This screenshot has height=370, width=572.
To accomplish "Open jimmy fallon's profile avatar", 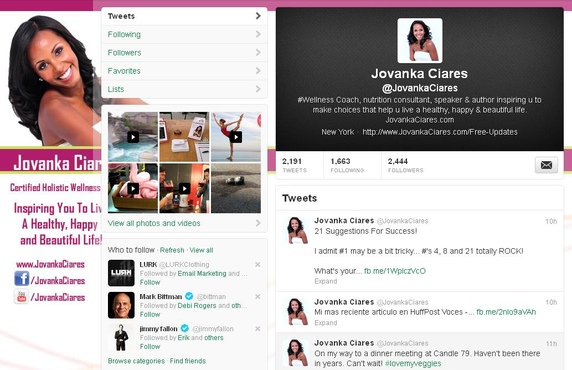I will pos(121,337).
